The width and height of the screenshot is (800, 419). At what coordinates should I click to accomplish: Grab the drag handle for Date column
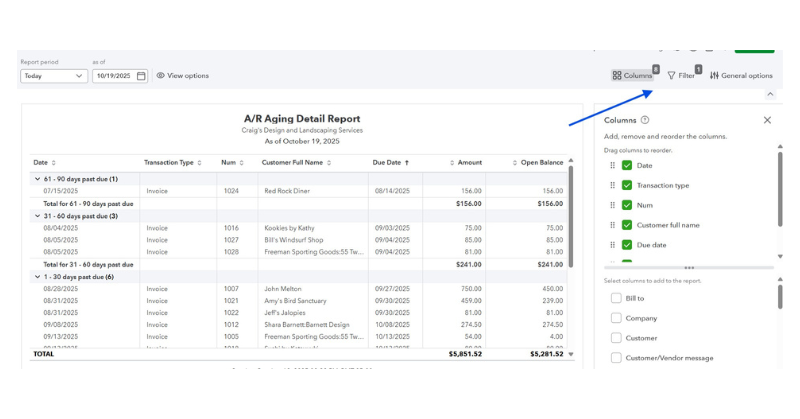click(x=612, y=165)
